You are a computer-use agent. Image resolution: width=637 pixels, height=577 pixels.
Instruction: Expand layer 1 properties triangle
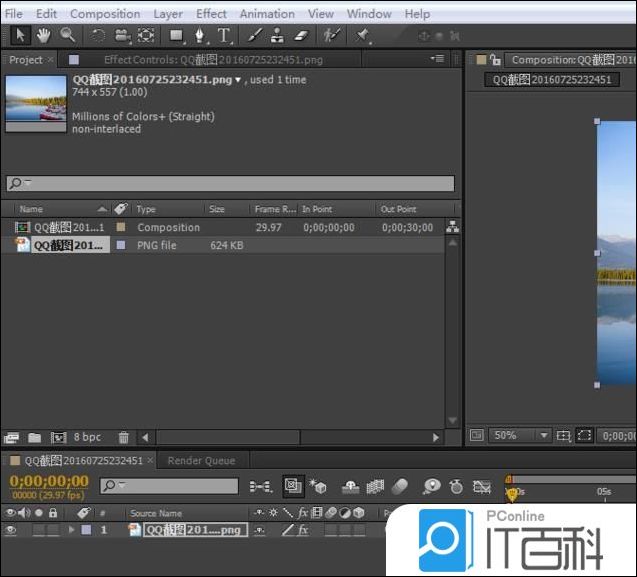point(71,530)
